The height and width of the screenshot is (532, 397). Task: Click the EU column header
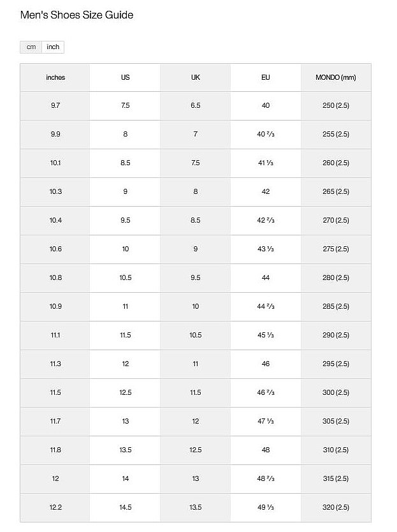pyautogui.click(x=266, y=77)
